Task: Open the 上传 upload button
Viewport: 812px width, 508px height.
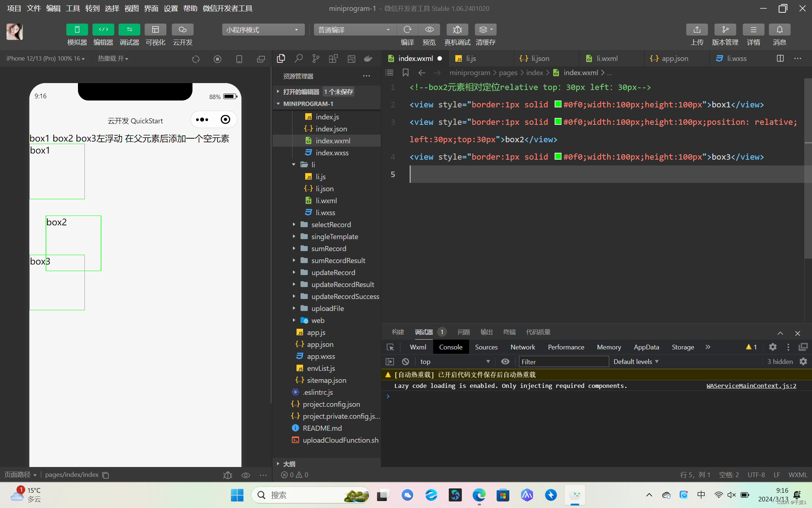Action: click(696, 29)
